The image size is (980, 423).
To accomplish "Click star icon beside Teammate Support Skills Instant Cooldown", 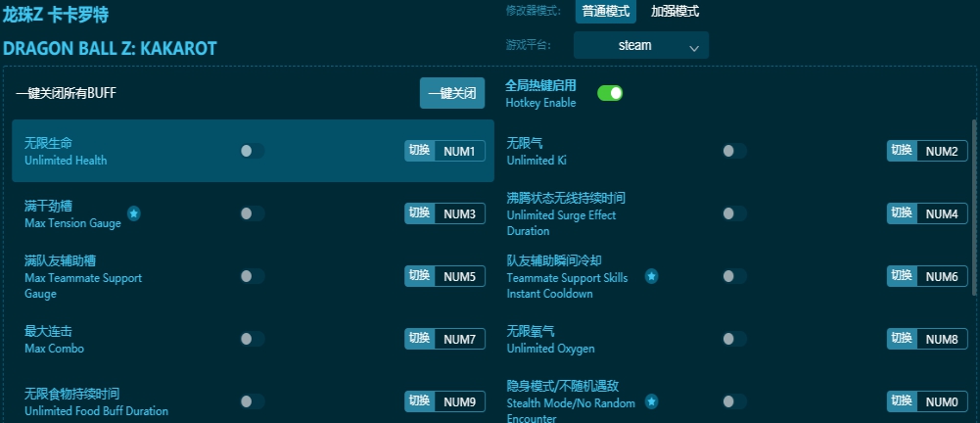I will (x=651, y=276).
